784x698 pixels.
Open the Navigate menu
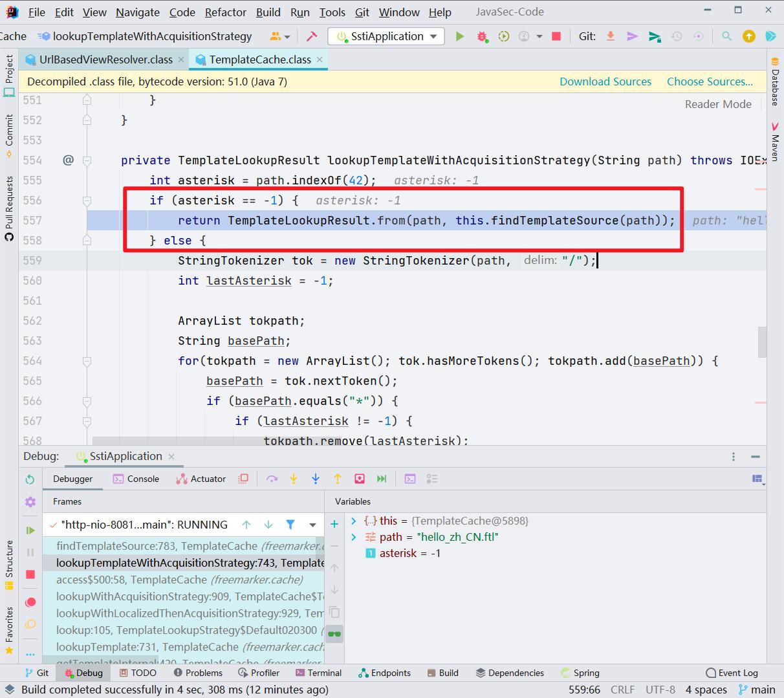pyautogui.click(x=137, y=12)
